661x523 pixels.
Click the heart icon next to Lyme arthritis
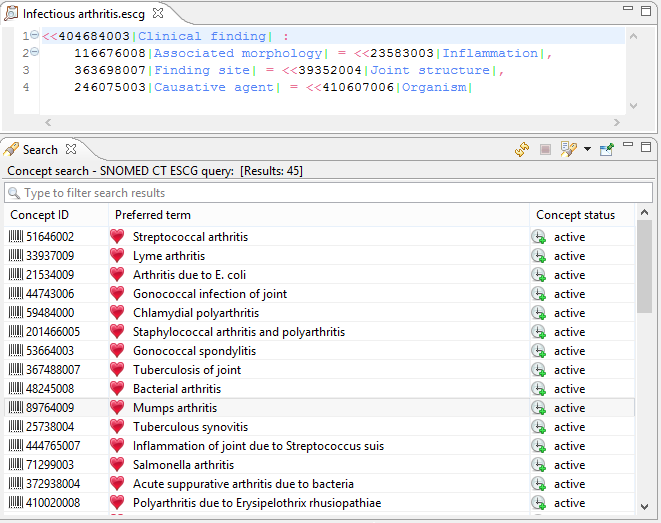(117, 256)
